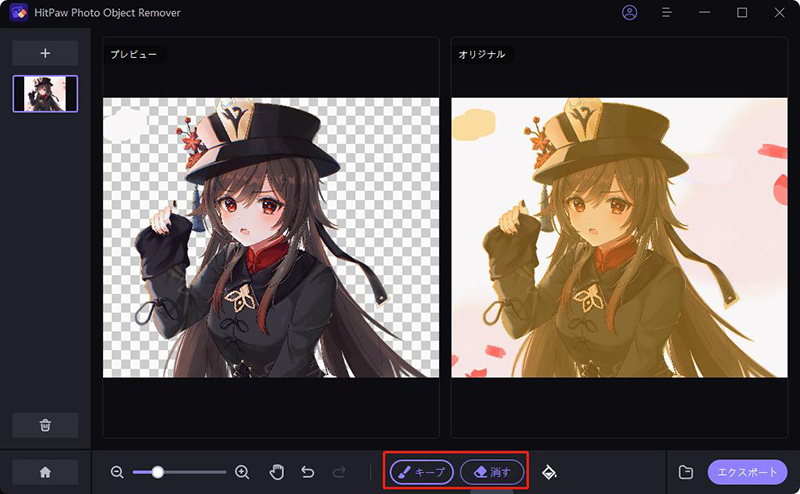Activate the キープ (keep) brush
The height and width of the screenshot is (494, 800).
click(422, 472)
